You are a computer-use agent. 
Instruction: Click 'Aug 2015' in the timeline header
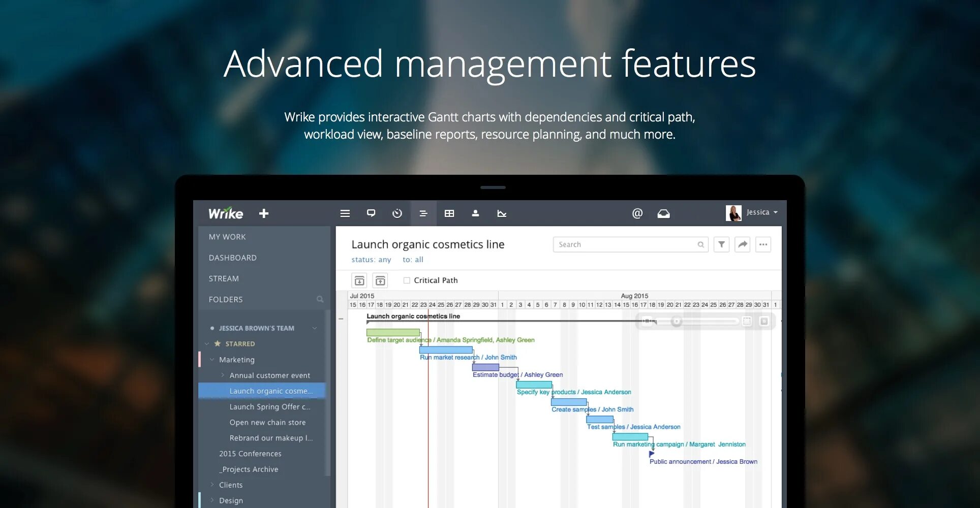point(634,296)
